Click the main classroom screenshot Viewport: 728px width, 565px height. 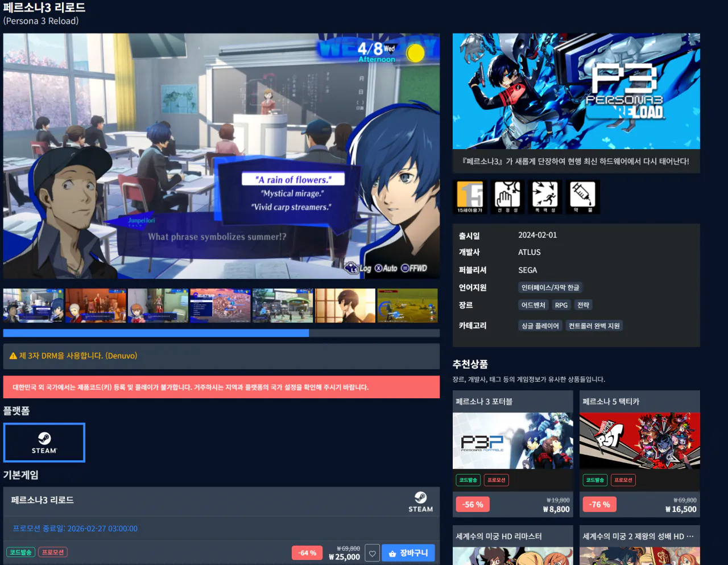click(221, 156)
